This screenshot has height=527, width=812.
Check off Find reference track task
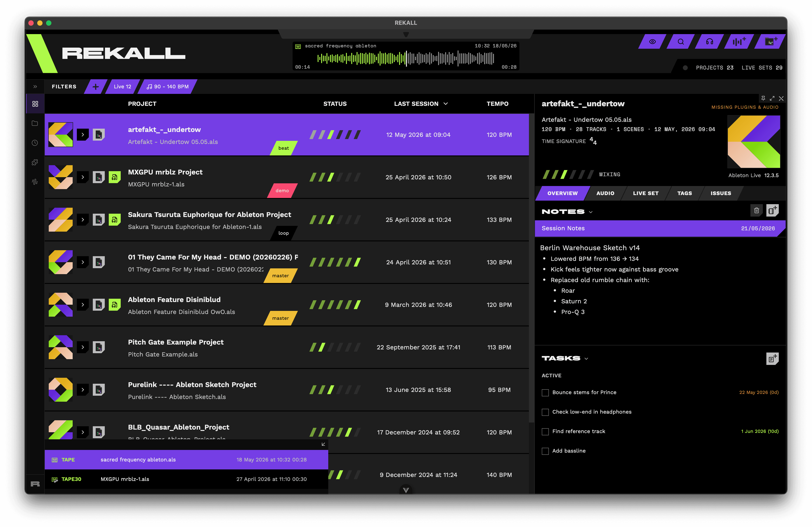(545, 432)
